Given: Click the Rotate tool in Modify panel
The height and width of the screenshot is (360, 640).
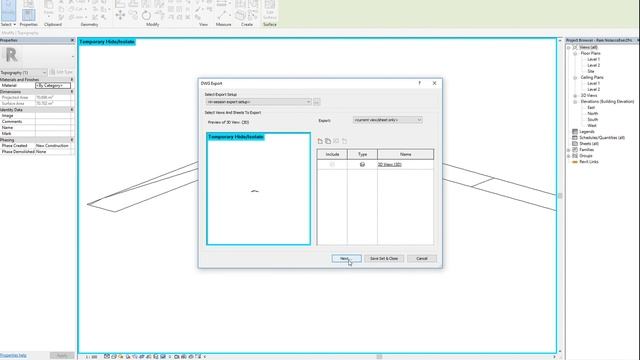Looking at the screenshot, I should point(146,16).
